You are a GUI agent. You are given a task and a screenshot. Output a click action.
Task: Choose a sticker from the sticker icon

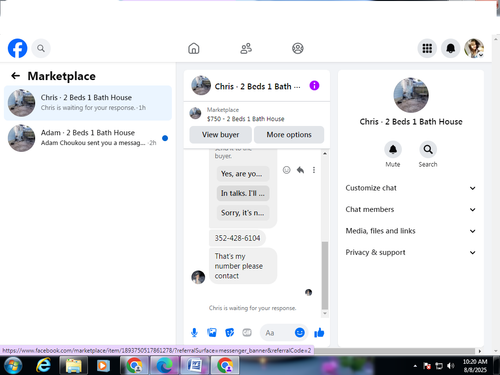tap(229, 332)
